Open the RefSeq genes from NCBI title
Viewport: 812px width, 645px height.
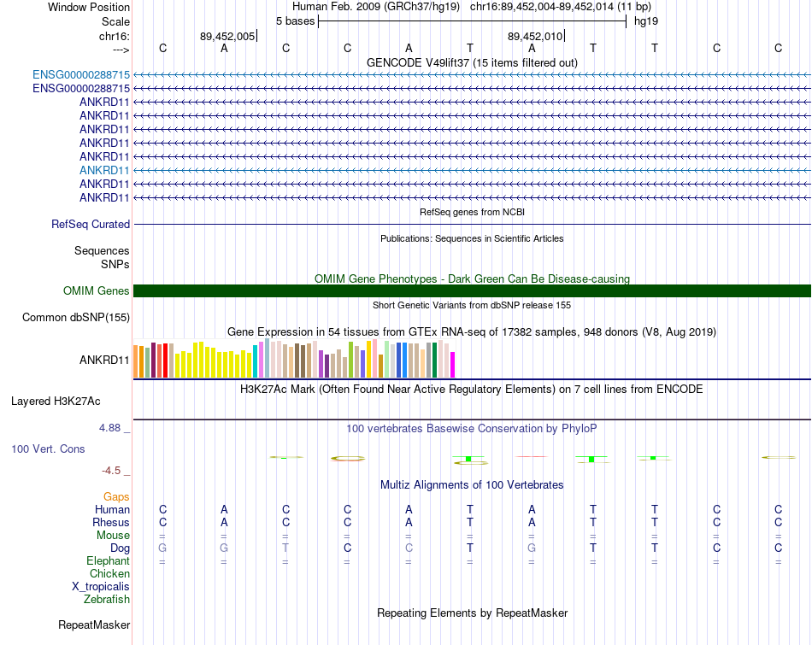pyautogui.click(x=472, y=212)
